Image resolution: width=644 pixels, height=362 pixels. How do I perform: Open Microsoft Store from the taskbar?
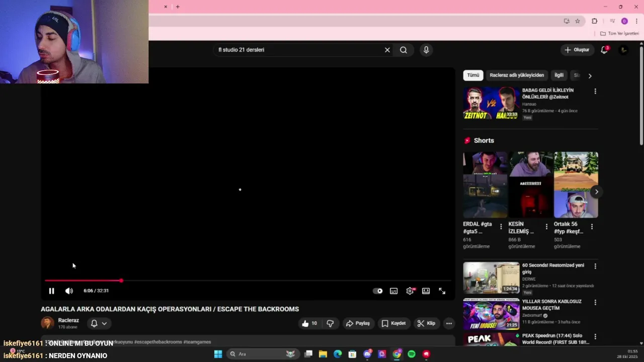click(x=353, y=354)
